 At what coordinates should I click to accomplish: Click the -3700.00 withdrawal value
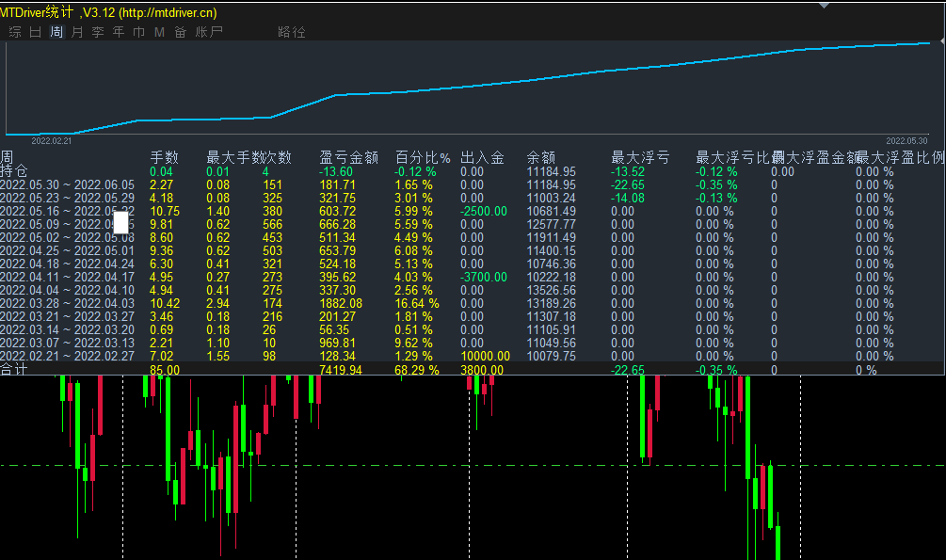[484, 277]
